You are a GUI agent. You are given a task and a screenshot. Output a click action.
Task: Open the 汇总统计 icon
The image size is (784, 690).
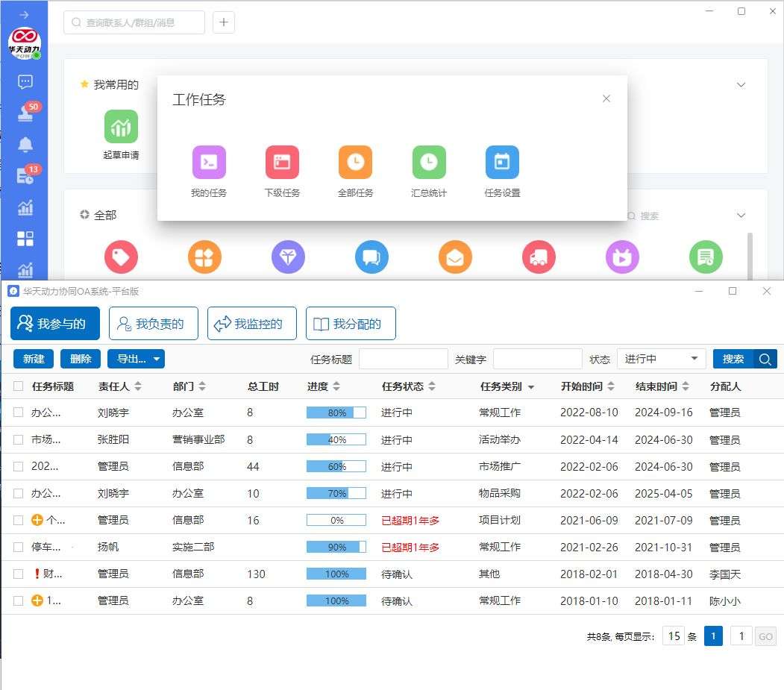point(429,163)
